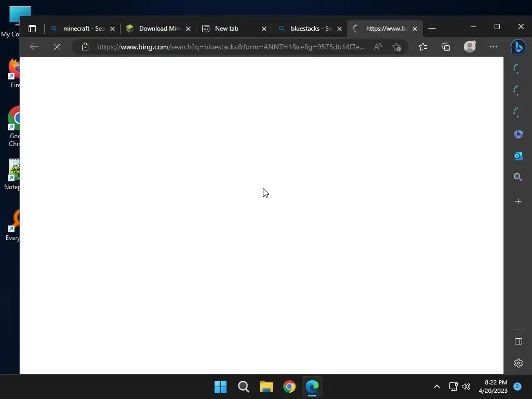Open Settings and more menu

coord(494,47)
